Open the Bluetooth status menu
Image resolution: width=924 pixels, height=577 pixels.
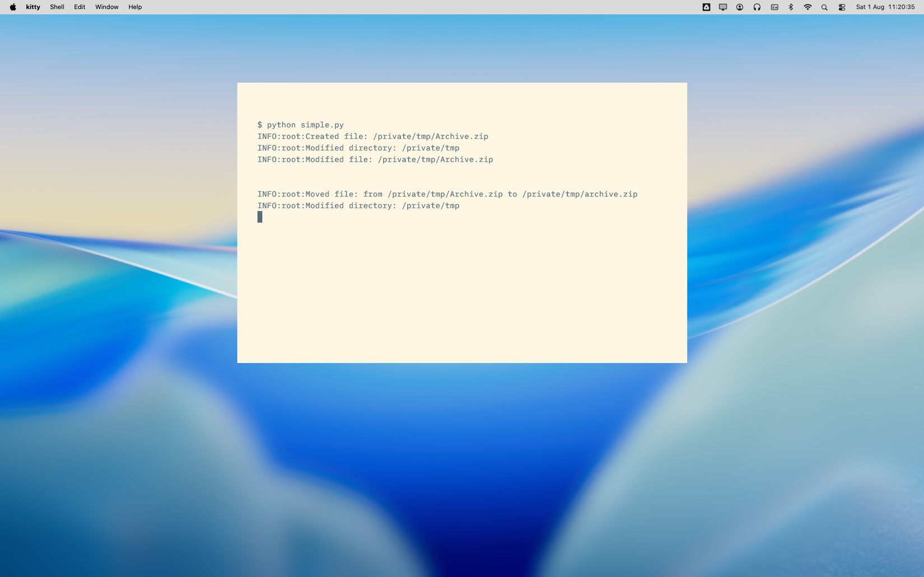[791, 7]
